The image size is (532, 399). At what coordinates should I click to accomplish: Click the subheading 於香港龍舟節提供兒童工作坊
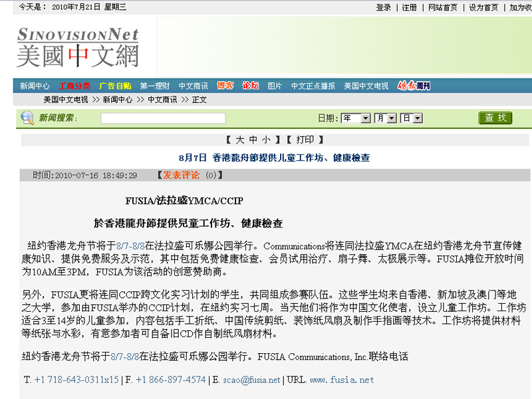pos(188,223)
